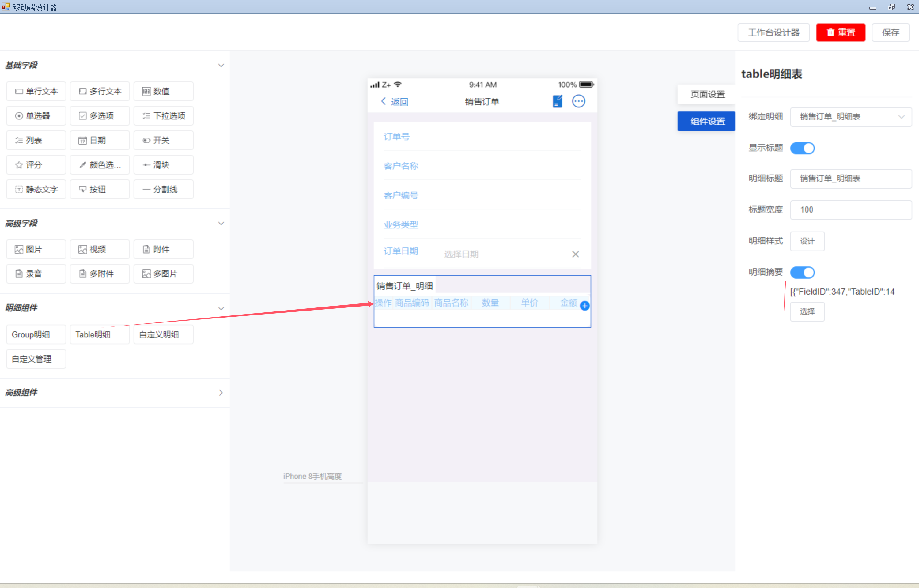
Task: Switch to the 页面设置 tab
Action: tap(707, 94)
